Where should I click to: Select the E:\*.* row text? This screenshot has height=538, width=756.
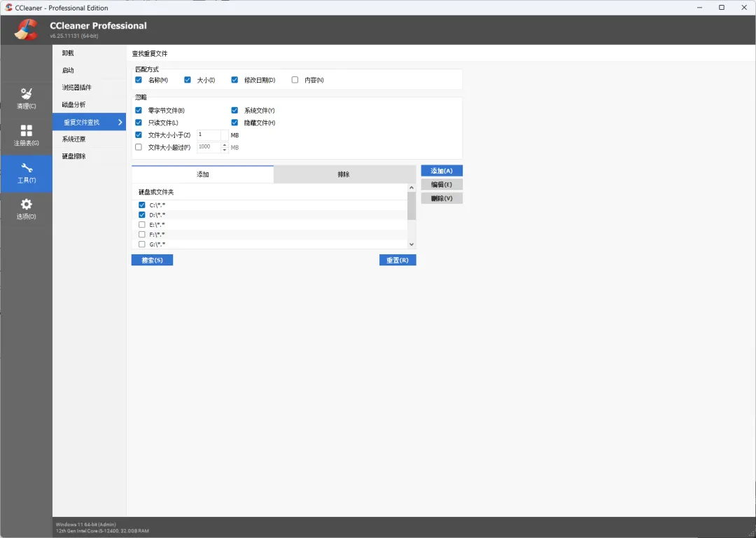[x=157, y=225]
